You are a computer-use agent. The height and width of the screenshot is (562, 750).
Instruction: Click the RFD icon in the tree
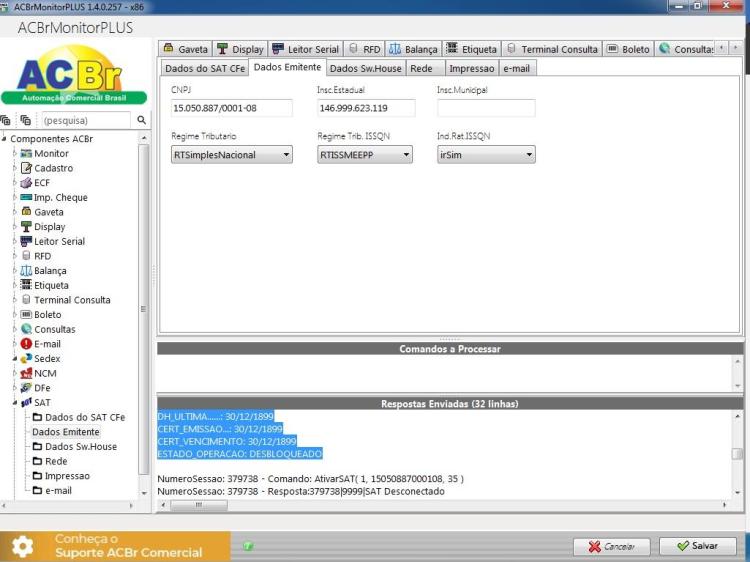pos(26,256)
